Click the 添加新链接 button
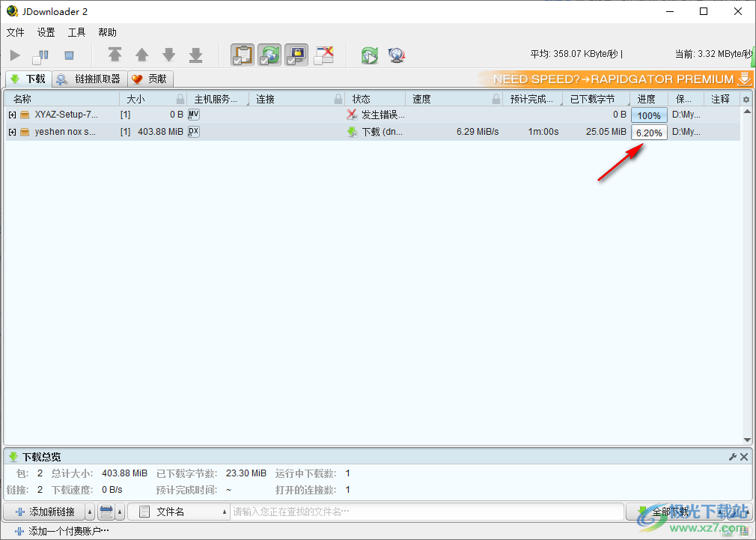Image resolution: width=756 pixels, height=540 pixels. click(x=44, y=512)
